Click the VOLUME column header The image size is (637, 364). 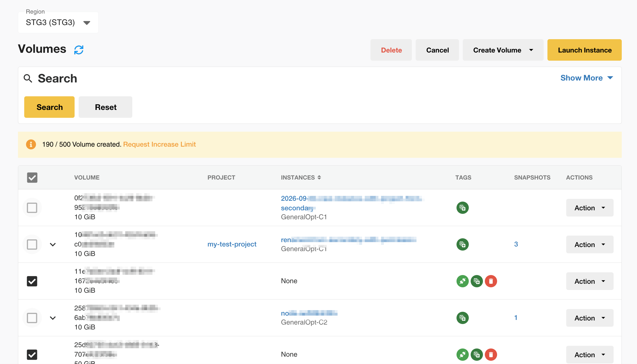tap(87, 178)
